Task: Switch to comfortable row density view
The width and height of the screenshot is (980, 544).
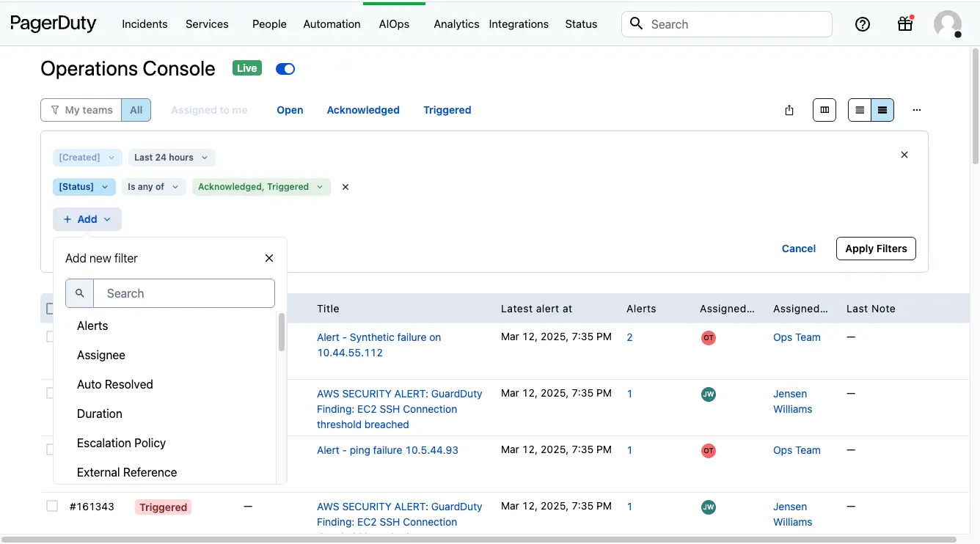Action: pos(882,110)
